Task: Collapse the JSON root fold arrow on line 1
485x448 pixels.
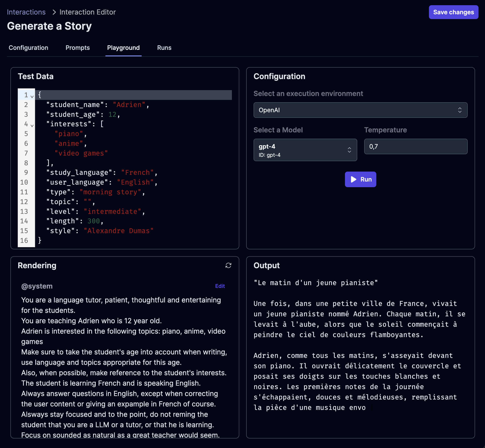Action: coord(32,96)
